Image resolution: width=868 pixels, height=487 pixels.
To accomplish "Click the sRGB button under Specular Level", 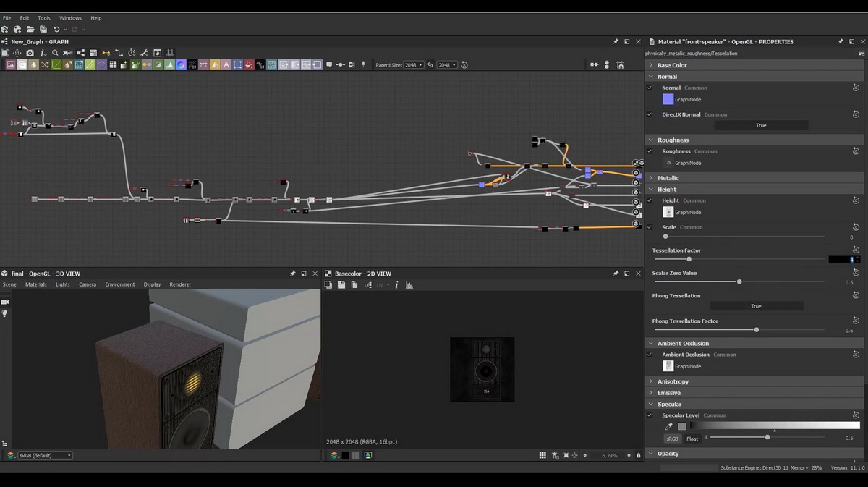I will point(672,439).
